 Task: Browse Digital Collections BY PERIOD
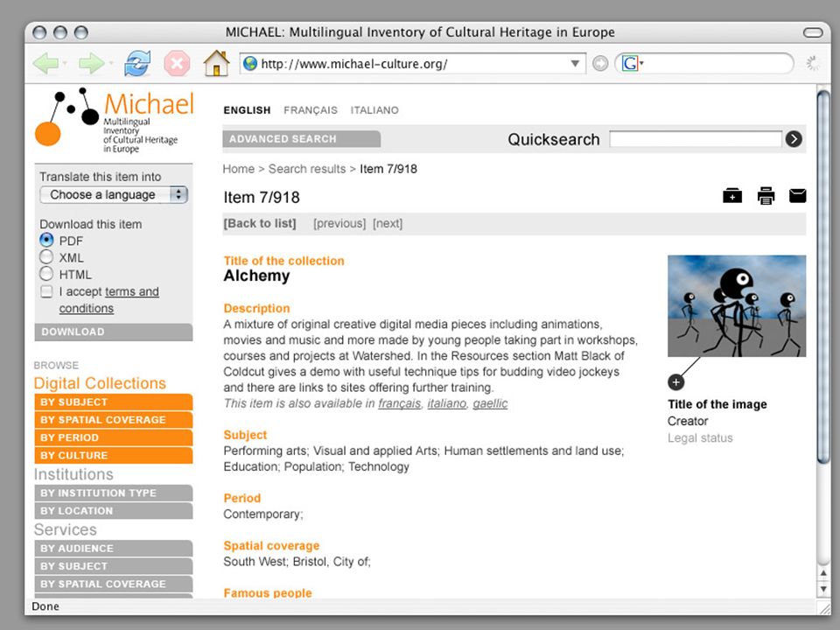pyautogui.click(x=114, y=437)
